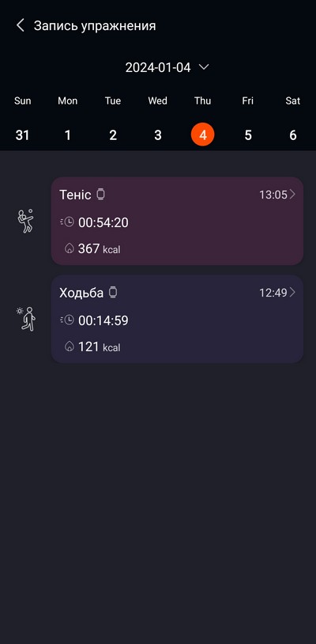Click the walking person activity icon
The height and width of the screenshot is (644, 316).
click(x=26, y=319)
